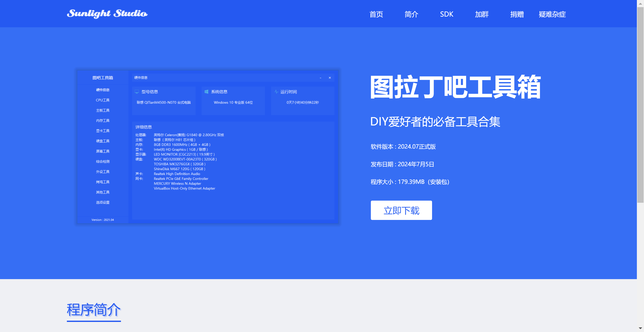Click the scrollbar down arrow
This screenshot has width=644, height=332.
[x=640, y=328]
